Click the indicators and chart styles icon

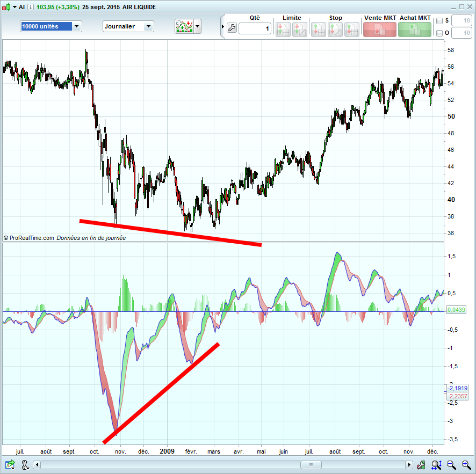coord(184,26)
